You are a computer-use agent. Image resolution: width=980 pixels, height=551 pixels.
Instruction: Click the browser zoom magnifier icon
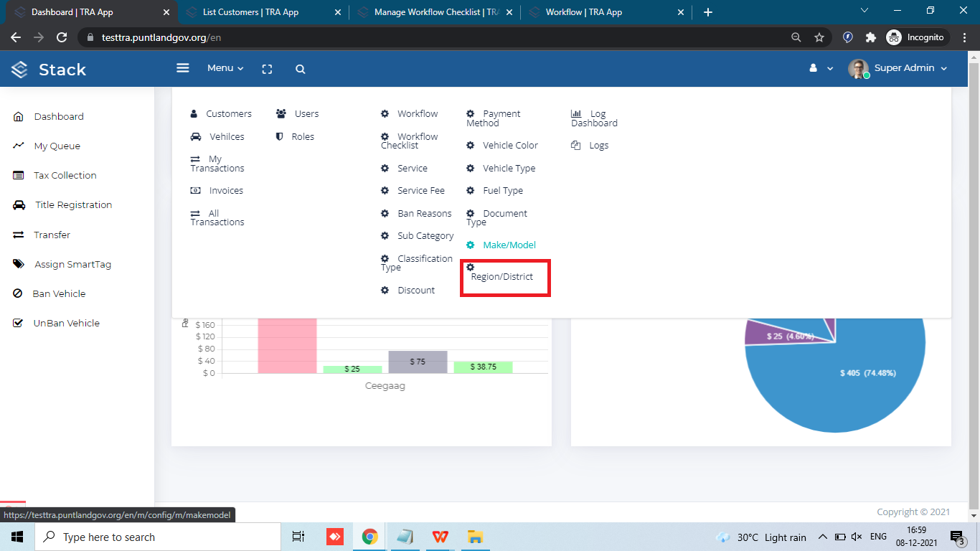coord(796,37)
